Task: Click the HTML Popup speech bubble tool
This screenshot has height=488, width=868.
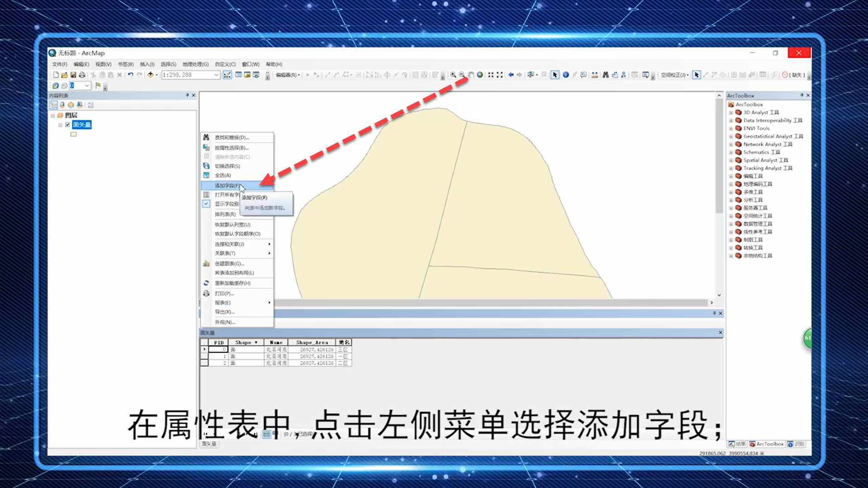Action: (x=583, y=75)
